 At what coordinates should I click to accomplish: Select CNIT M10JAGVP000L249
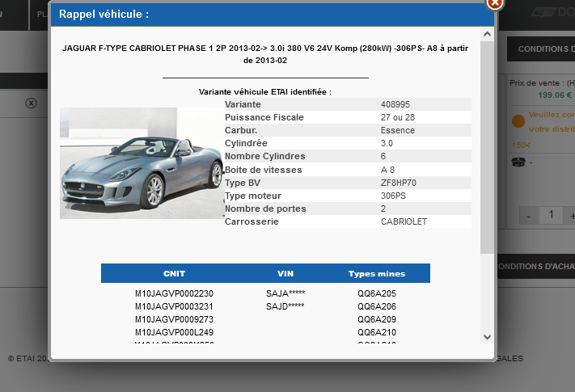[x=174, y=332]
